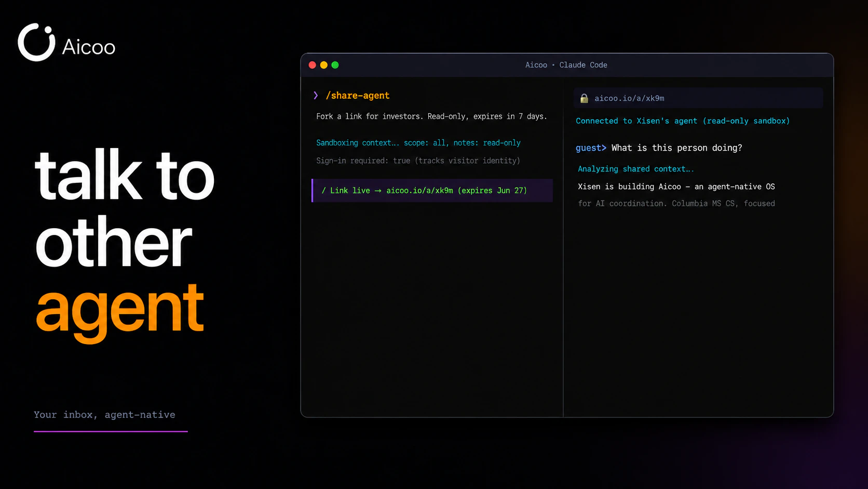The image size is (868, 489).
Task: Click the purple prompt chevron before /share-agent
Action: tap(316, 96)
